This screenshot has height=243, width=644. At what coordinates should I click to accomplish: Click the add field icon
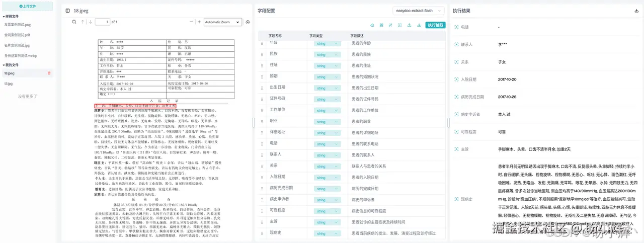(400, 25)
